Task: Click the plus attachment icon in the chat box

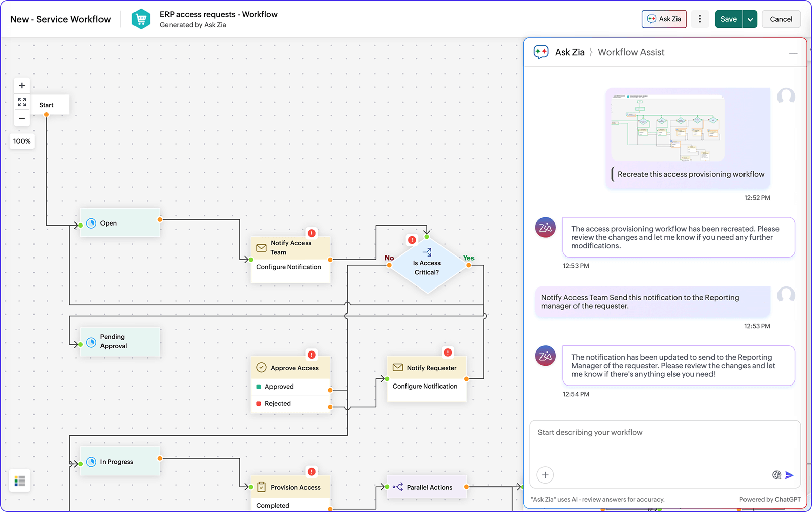Action: (545, 475)
